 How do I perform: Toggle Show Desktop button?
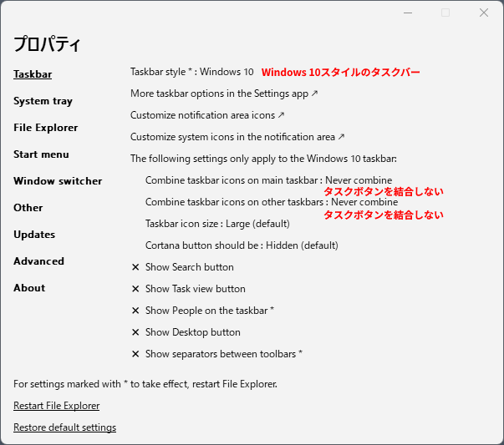186,332
